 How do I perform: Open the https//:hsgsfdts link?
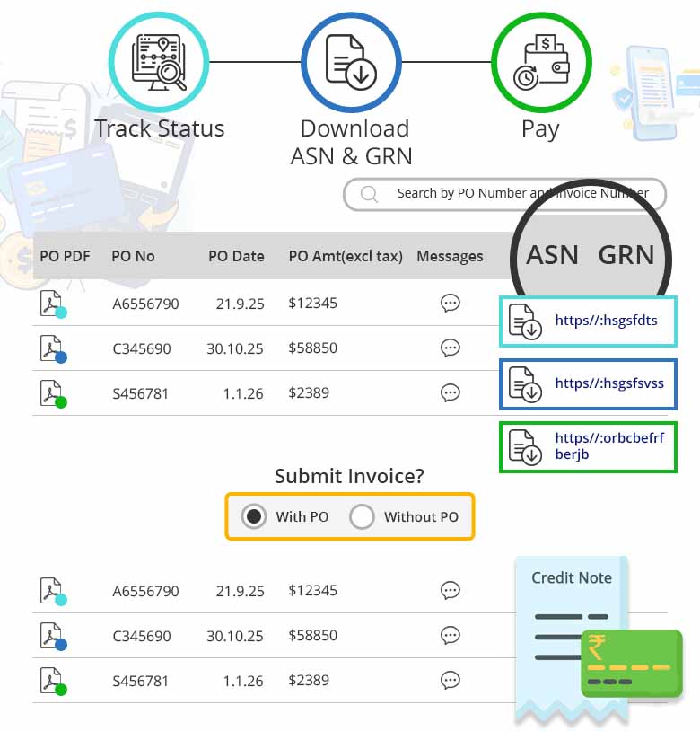pyautogui.click(x=606, y=321)
